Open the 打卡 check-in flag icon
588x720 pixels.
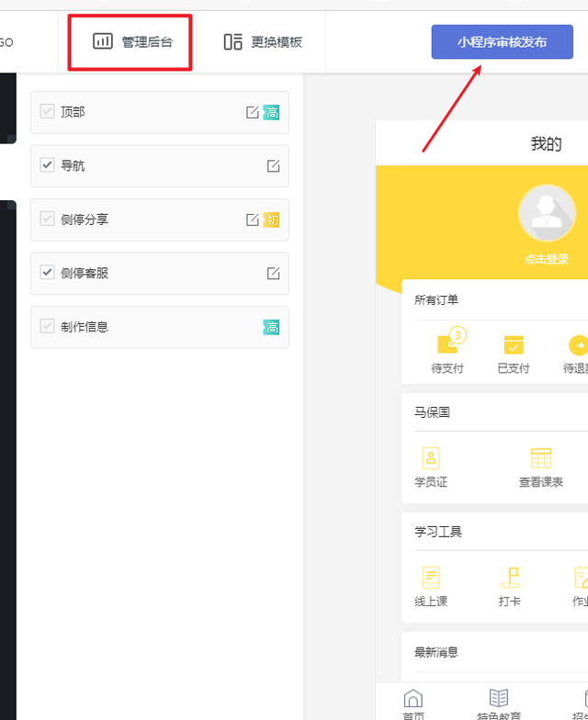tap(510, 577)
